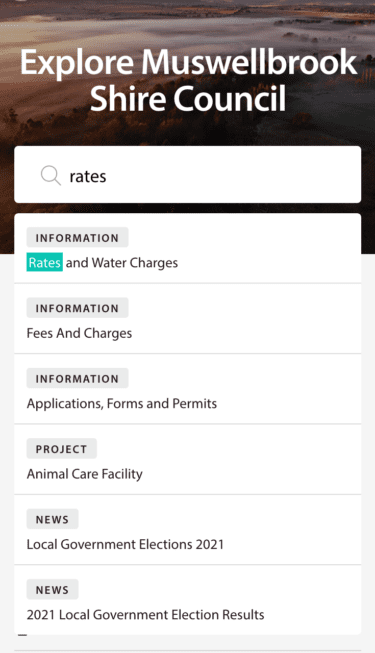Click the magnifying glass search icon
The height and width of the screenshot is (653, 375).
[x=51, y=175]
